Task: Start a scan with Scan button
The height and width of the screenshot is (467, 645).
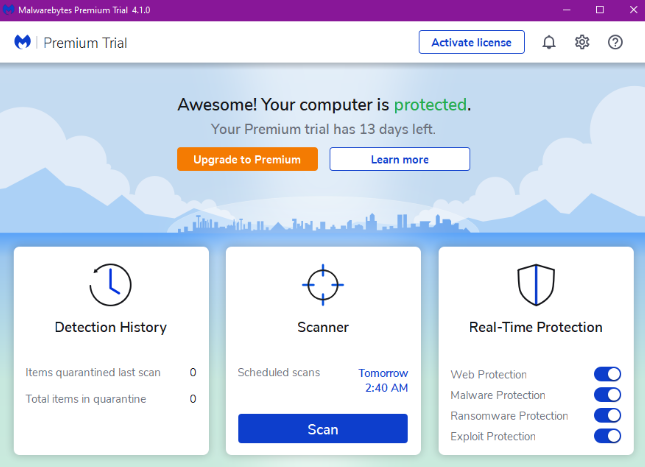Action: click(x=323, y=429)
